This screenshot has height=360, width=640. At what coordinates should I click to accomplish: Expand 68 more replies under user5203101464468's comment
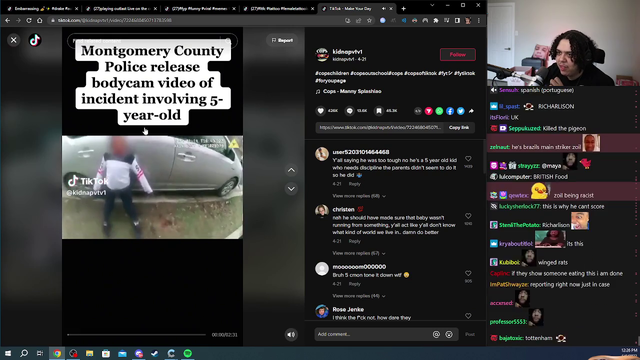click(359, 196)
